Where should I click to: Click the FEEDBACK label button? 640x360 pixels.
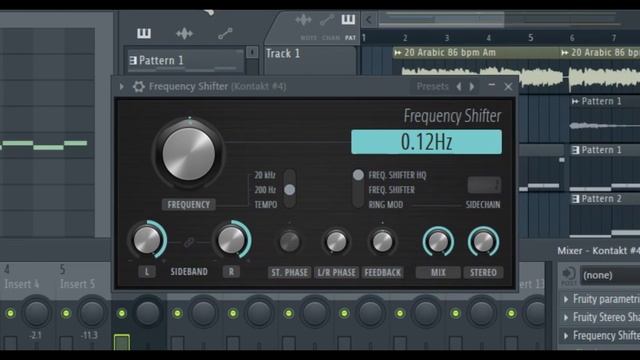pyautogui.click(x=382, y=273)
